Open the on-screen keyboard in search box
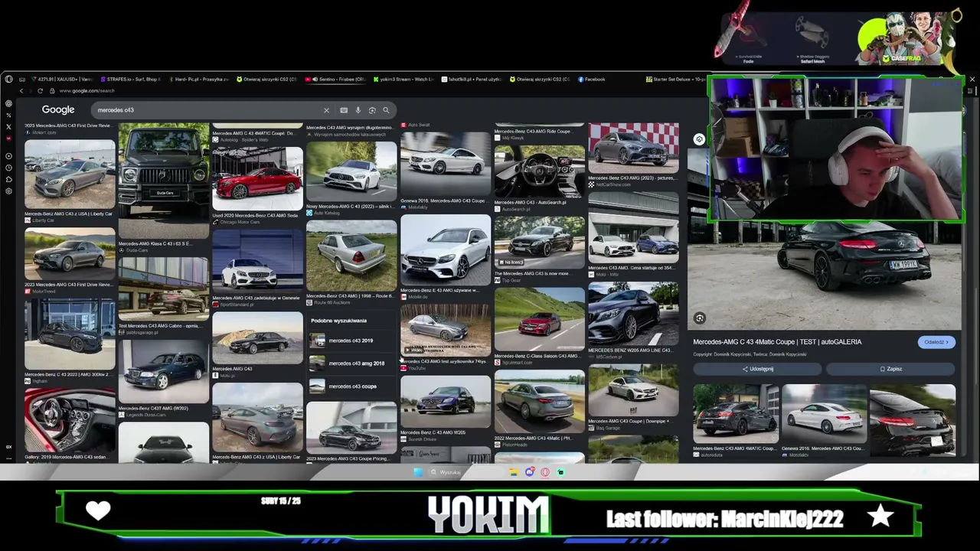 pos(344,110)
